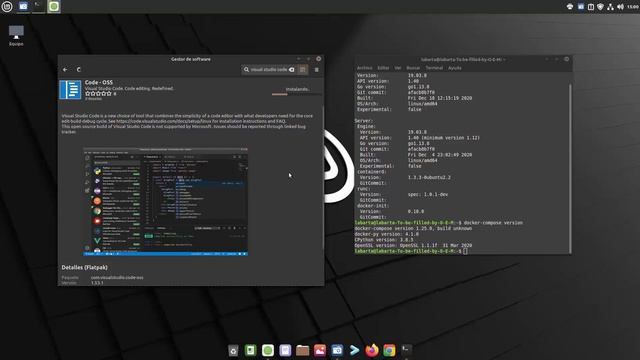Open the purple text editor in the dock
The width and height of the screenshot is (640, 360).
tap(285, 350)
